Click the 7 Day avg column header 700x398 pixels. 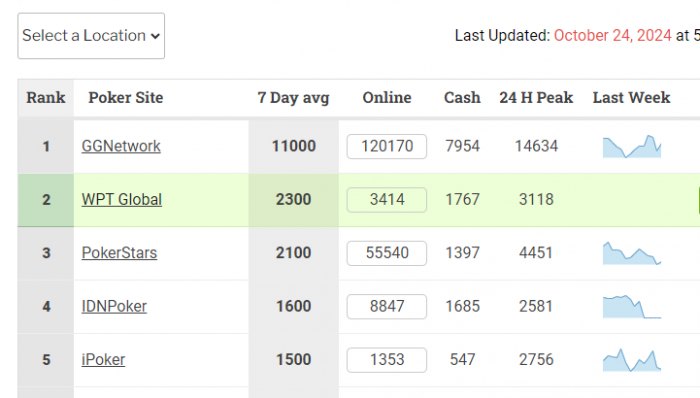[x=293, y=97]
